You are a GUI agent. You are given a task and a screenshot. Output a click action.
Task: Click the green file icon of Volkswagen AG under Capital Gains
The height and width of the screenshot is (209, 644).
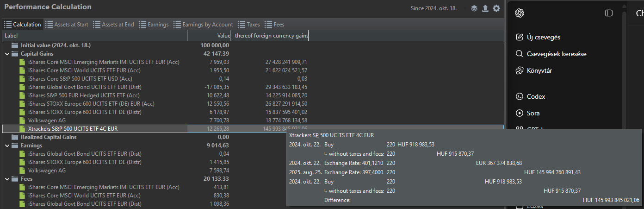point(22,120)
